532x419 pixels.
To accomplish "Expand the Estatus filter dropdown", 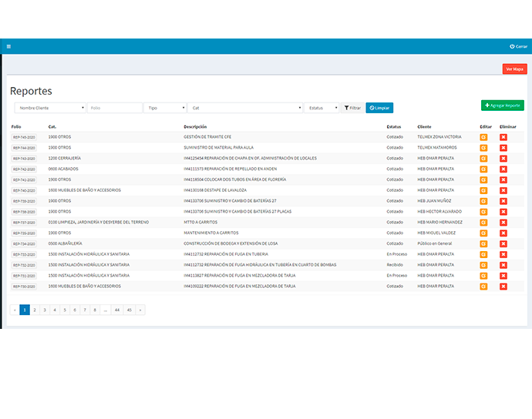I will click(322, 108).
